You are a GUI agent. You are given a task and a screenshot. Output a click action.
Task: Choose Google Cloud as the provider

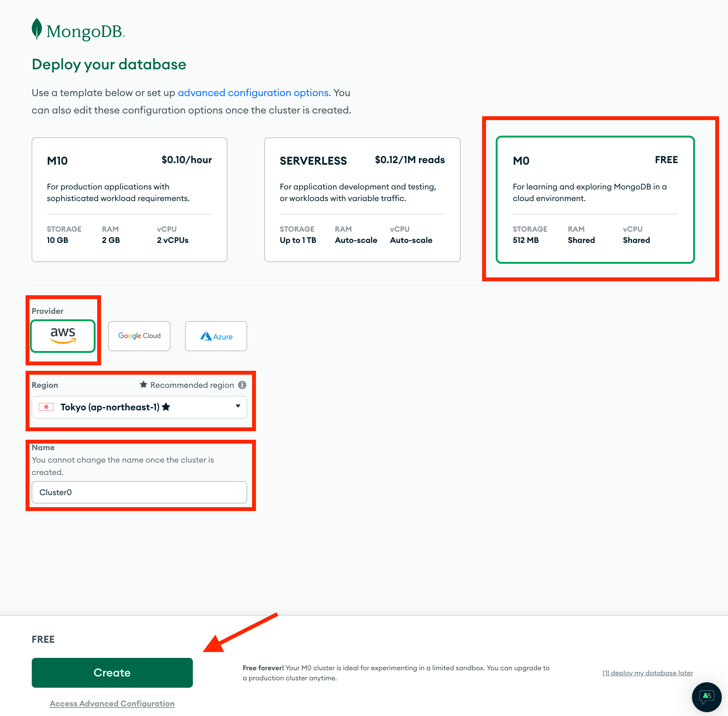[139, 336]
